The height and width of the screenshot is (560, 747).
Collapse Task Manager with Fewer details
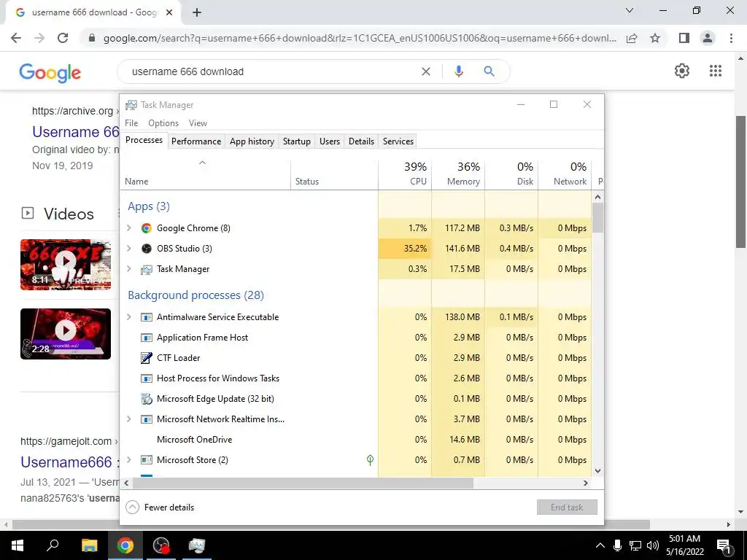[160, 507]
